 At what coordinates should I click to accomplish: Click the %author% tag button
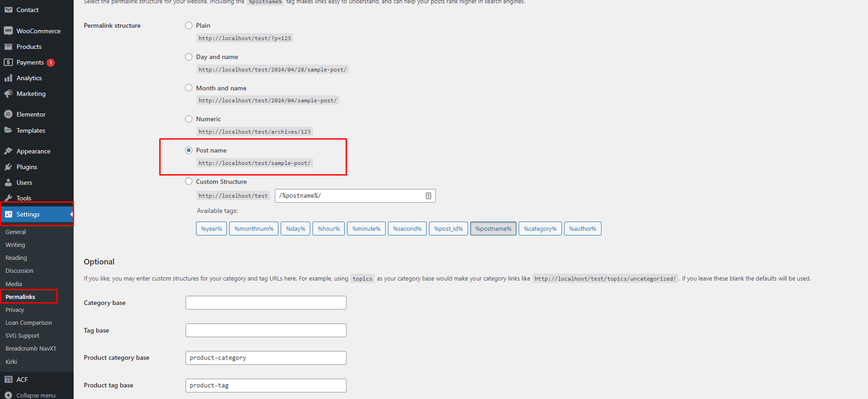(x=582, y=229)
